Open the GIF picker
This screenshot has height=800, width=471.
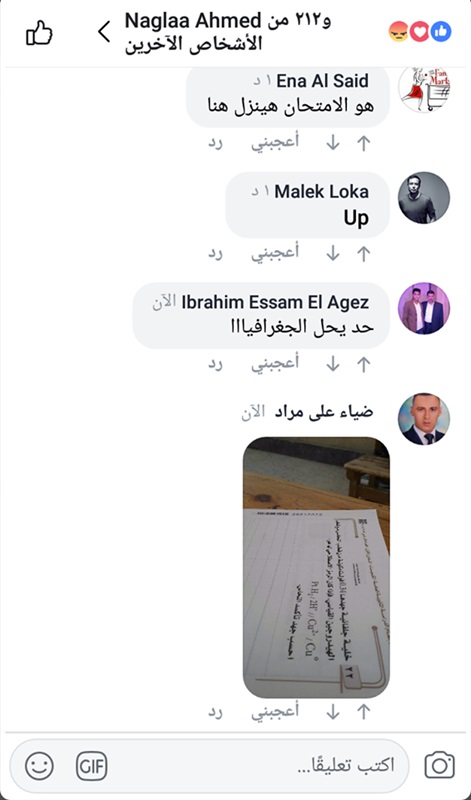tap(92, 766)
